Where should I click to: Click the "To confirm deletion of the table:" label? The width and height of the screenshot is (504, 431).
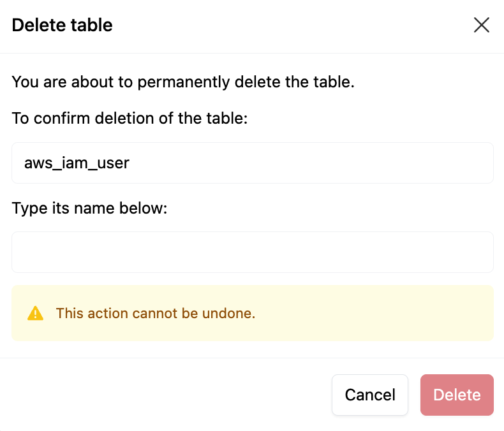(x=130, y=119)
